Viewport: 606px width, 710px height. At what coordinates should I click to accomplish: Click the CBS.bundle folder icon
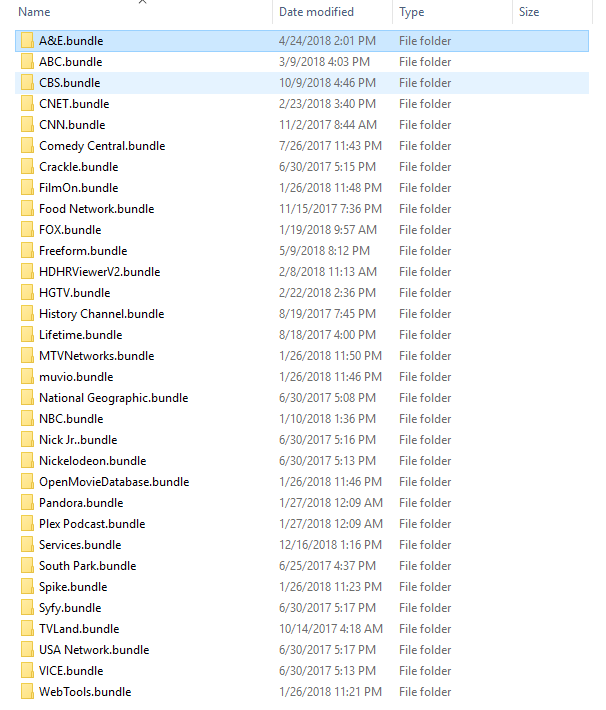pyautogui.click(x=27, y=83)
